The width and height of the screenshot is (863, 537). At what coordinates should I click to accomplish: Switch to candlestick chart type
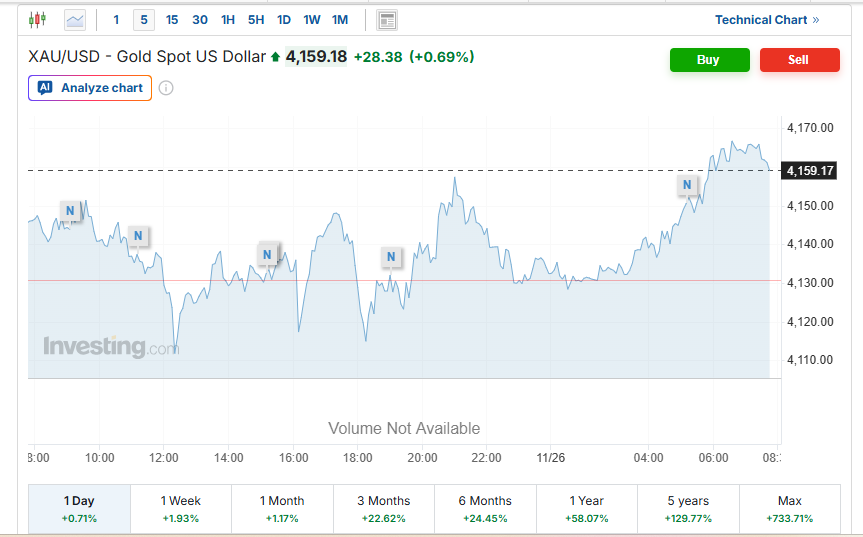point(38,20)
